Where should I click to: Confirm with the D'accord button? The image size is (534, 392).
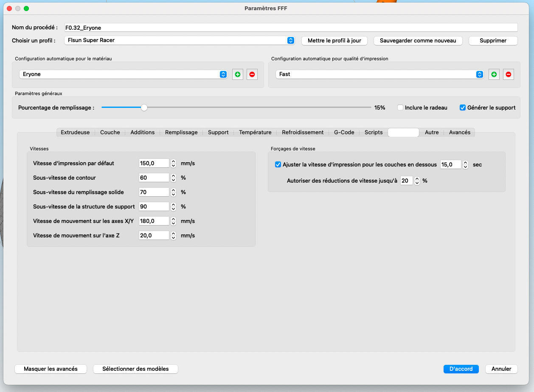pos(461,369)
